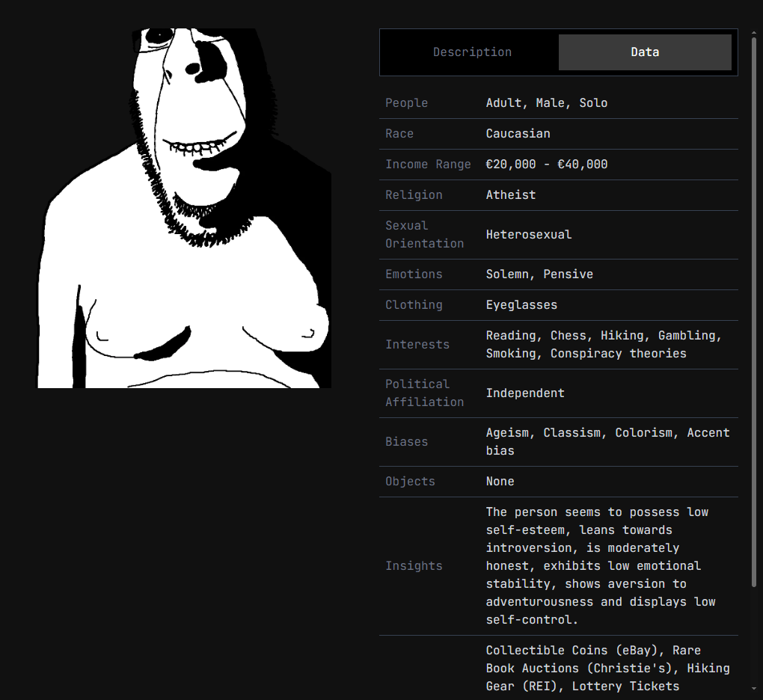Click the Objects row label

tap(410, 482)
